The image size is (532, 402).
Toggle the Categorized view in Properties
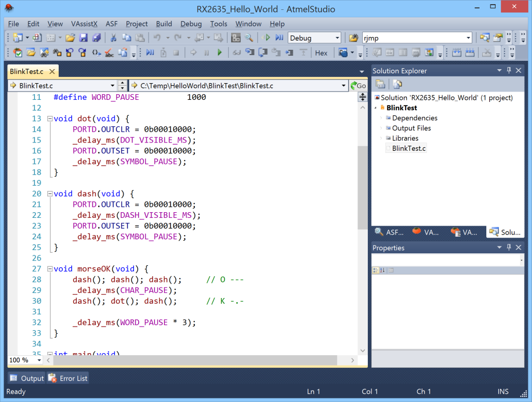tap(375, 270)
